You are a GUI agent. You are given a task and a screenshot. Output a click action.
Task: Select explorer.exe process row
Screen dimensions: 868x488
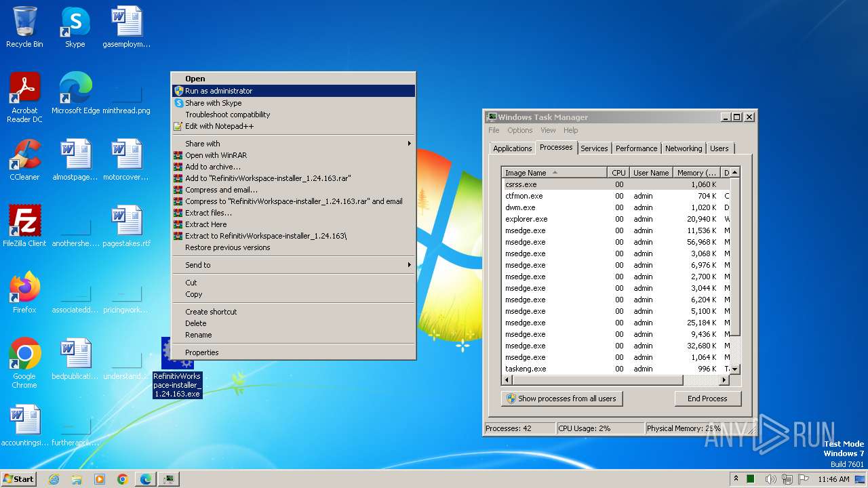pyautogui.click(x=616, y=219)
